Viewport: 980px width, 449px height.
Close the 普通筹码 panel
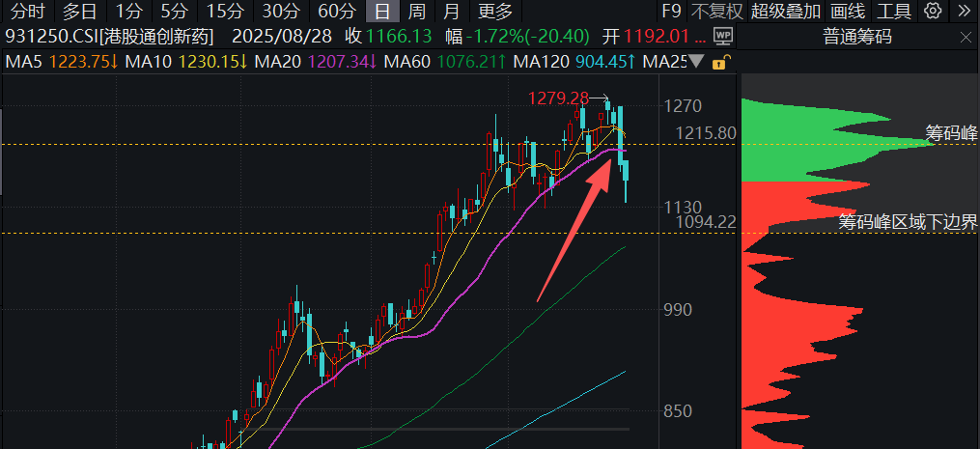coord(966,38)
